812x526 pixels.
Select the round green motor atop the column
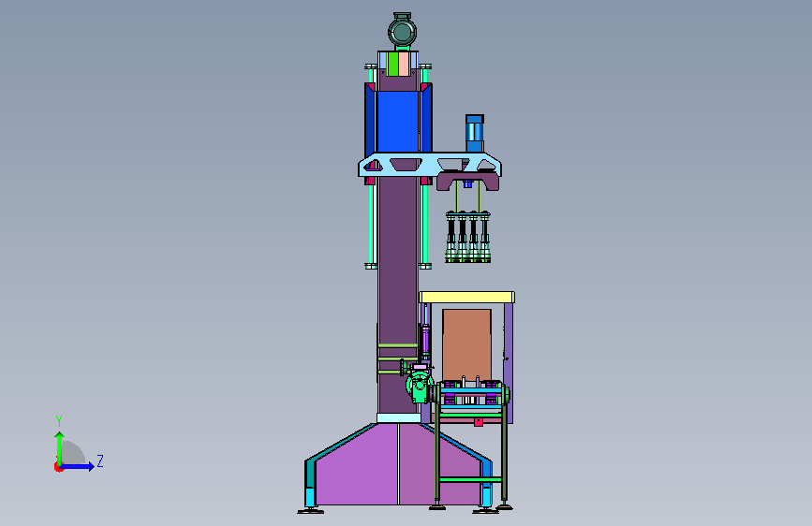click(x=403, y=31)
